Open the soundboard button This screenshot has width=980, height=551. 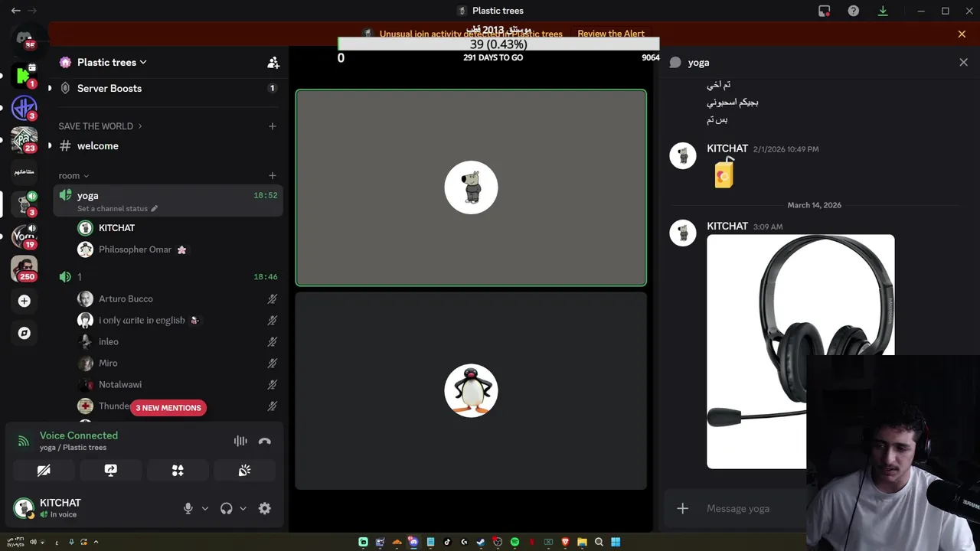coord(244,471)
